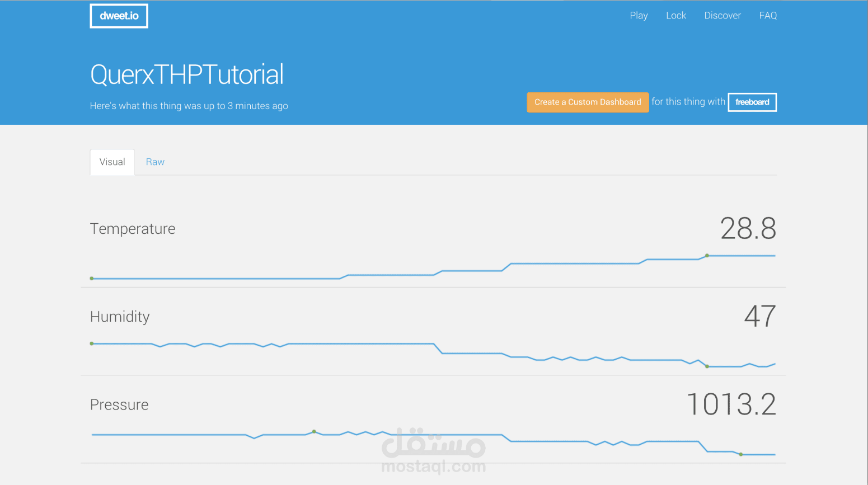This screenshot has width=868, height=485.
Task: Open the Lock page
Action: coord(675,15)
